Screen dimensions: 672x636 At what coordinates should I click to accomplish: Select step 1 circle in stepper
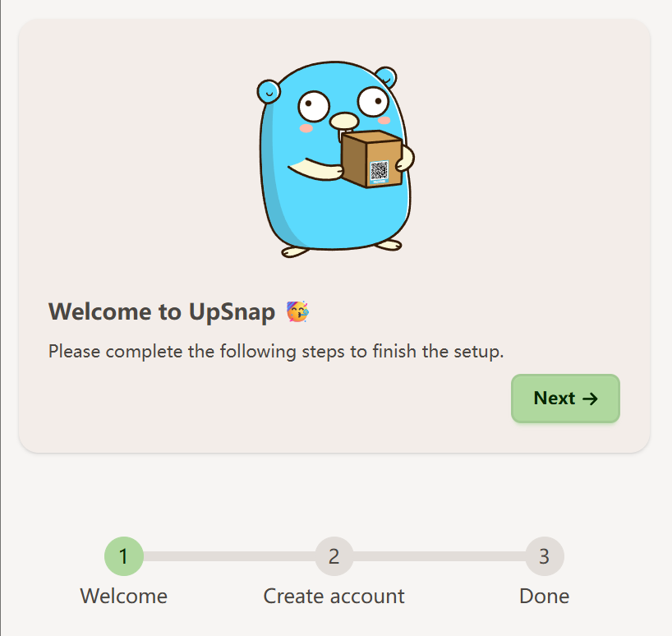pos(124,555)
